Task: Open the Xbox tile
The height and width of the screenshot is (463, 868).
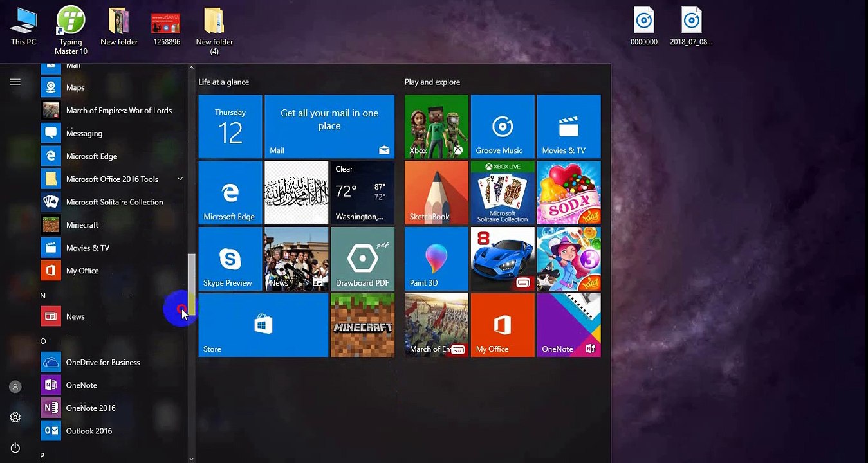Action: tap(436, 127)
